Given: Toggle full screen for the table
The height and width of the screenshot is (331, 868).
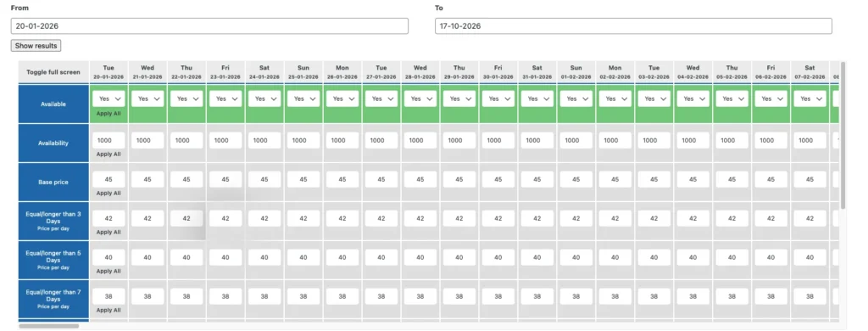Looking at the screenshot, I should [x=53, y=72].
